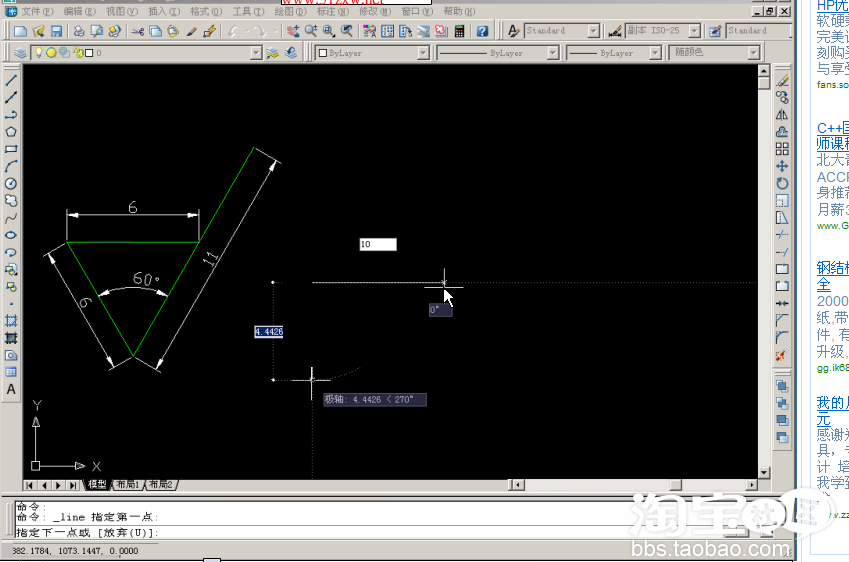Activate the multiline Text tool

(x=12, y=389)
